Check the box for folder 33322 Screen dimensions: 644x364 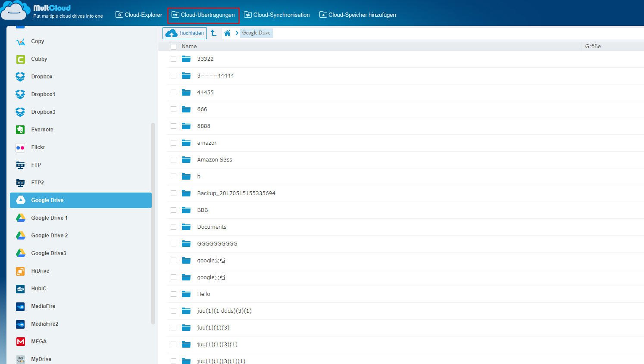point(173,59)
